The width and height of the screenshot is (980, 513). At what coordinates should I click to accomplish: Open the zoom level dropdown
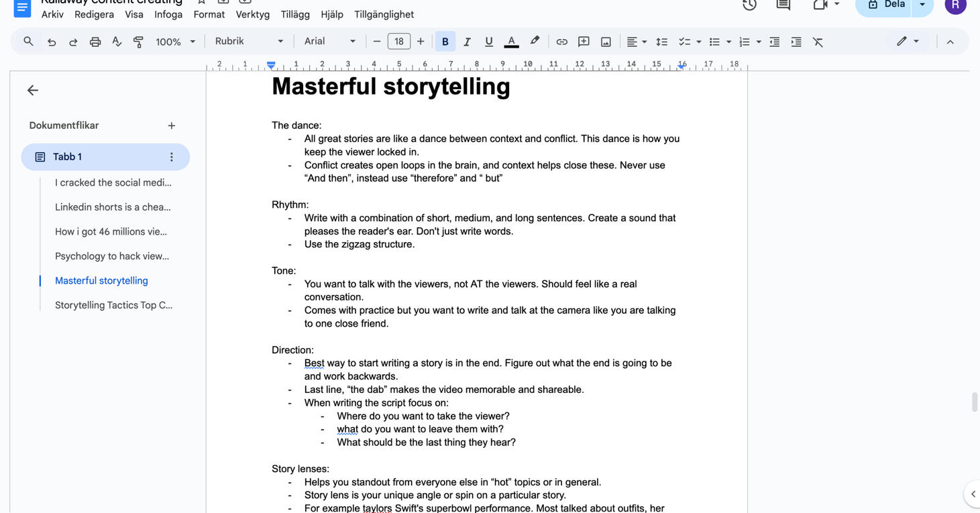[175, 42]
